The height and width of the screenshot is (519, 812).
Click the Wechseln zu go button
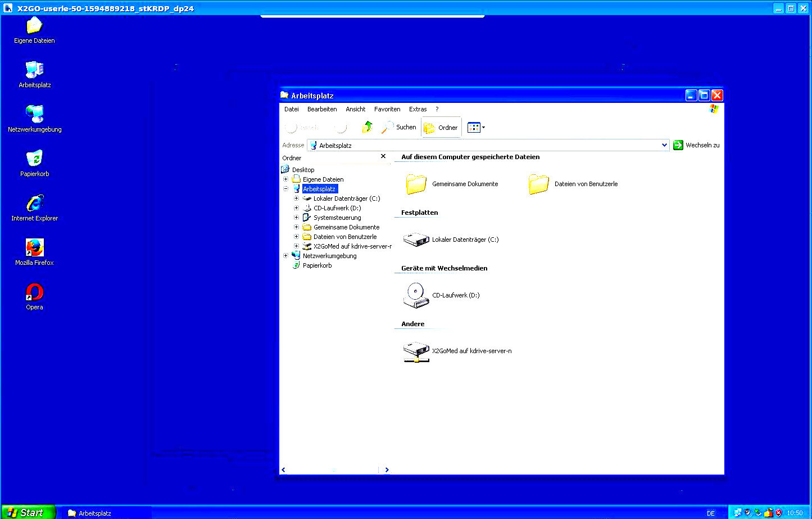pyautogui.click(x=696, y=145)
